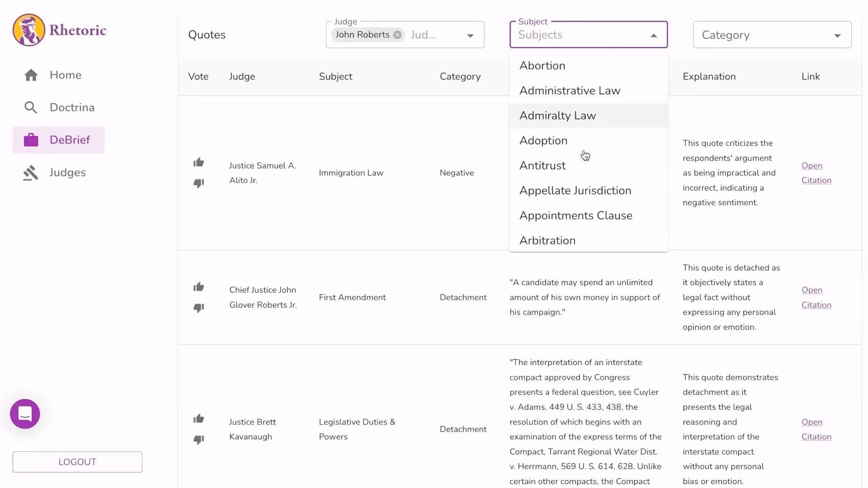Thumbs down the Samuel Alito quote
The width and height of the screenshot is (868, 488).
pyautogui.click(x=198, y=183)
